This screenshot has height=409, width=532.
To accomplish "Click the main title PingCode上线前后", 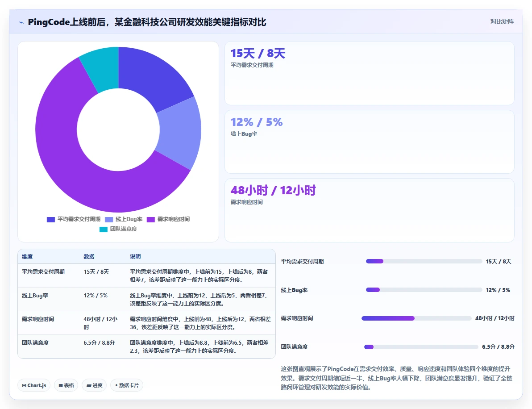I will tap(147, 22).
